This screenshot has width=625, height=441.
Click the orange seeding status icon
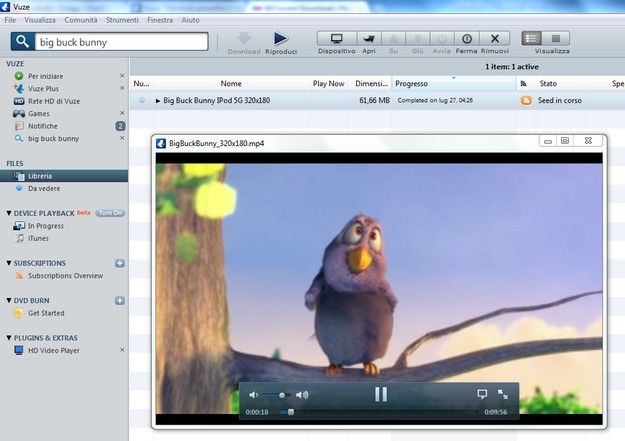coord(526,100)
